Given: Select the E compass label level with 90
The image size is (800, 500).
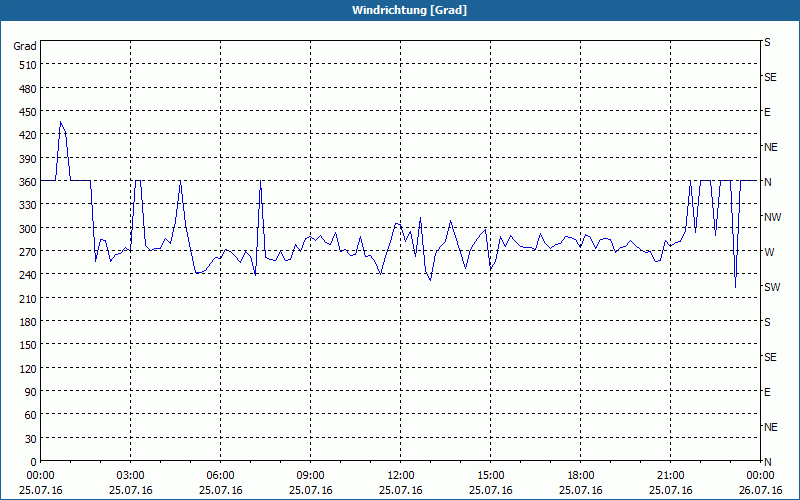Looking at the screenshot, I should (x=767, y=392).
